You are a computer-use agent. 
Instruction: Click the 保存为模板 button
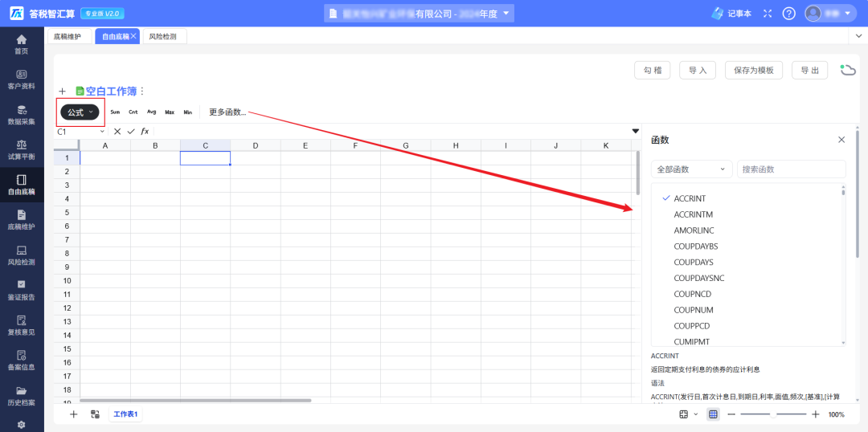[x=753, y=70]
